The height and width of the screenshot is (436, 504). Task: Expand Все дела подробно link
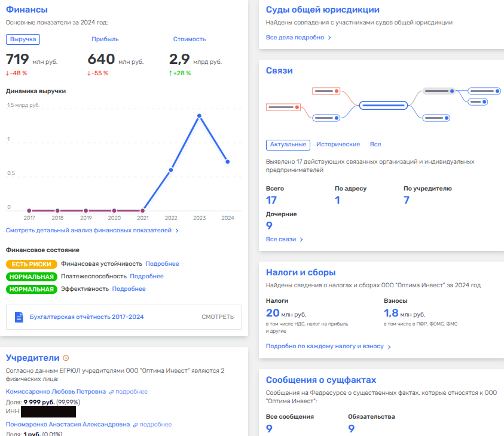(x=298, y=38)
